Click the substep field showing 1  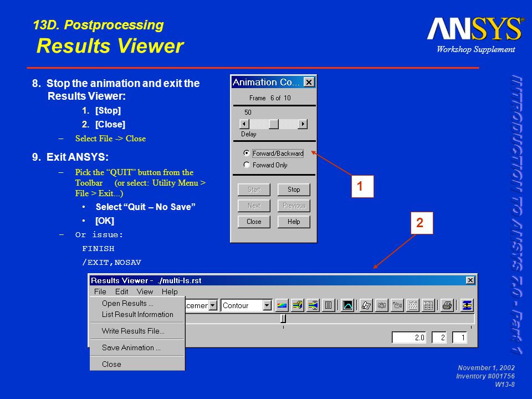coord(460,337)
